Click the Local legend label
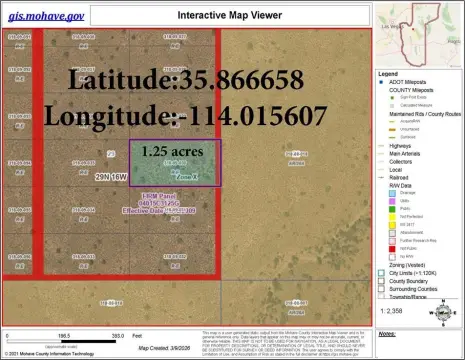The width and height of the screenshot is (465, 360). pos(395,170)
